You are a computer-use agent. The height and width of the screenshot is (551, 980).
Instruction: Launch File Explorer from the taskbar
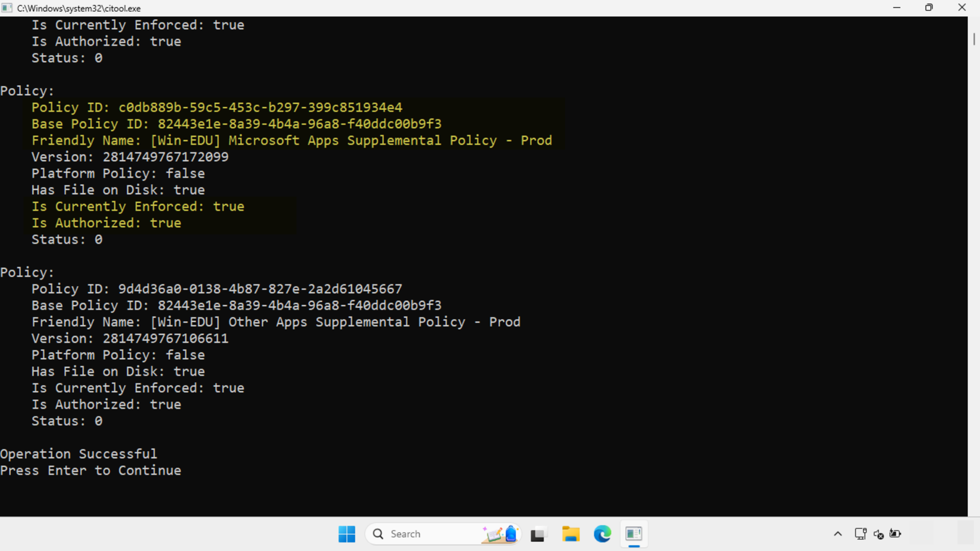(x=570, y=534)
